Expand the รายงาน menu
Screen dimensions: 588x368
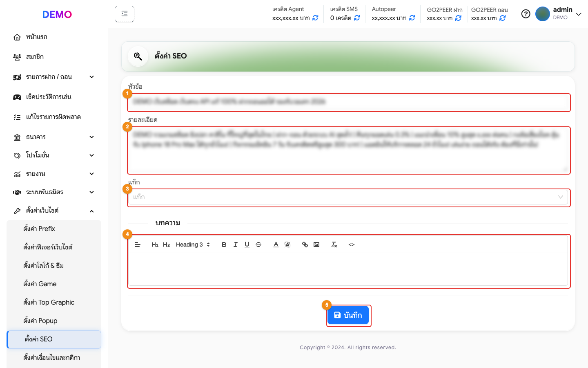(54, 174)
